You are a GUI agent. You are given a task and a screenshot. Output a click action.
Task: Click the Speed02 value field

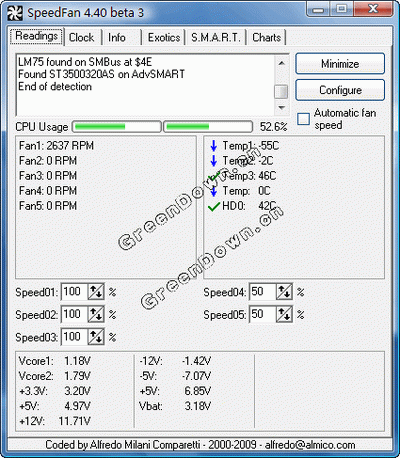tap(74, 314)
